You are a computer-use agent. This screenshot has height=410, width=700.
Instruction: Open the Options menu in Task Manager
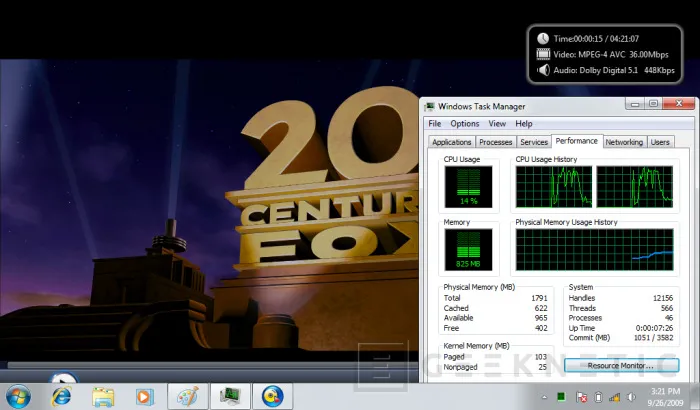coord(465,124)
